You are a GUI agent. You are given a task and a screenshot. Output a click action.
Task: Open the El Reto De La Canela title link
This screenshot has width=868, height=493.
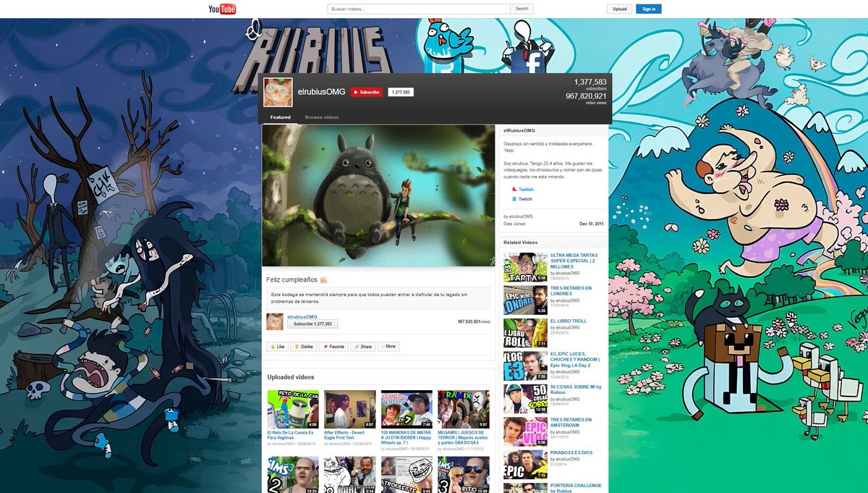coord(292,435)
